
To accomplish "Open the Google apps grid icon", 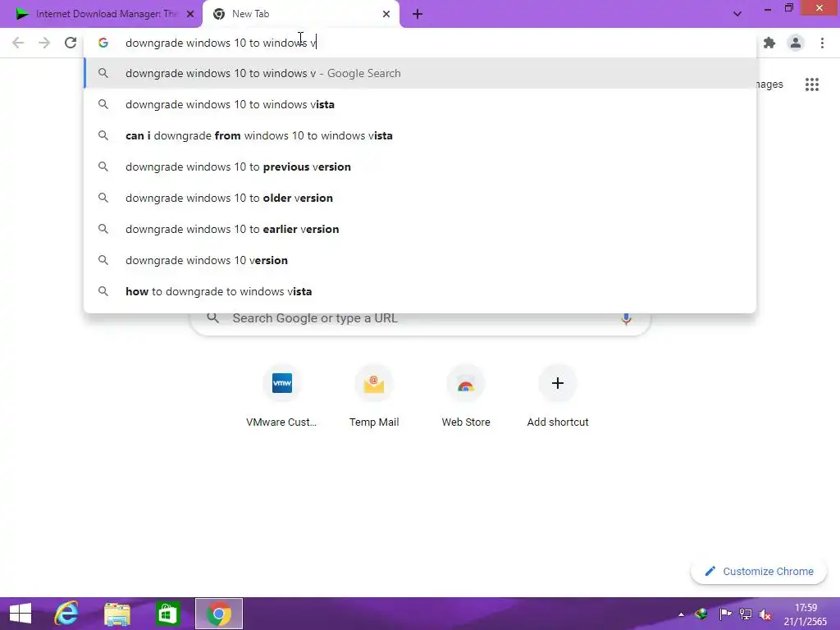I will pos(812,84).
